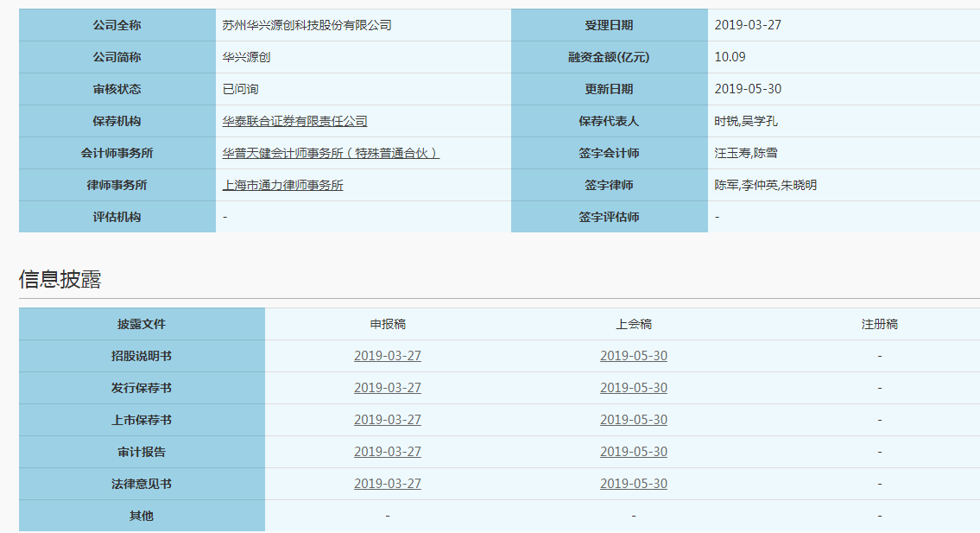Open the 发行保荐书 申报稿 date link
Screen dimensions: 980x533
point(388,388)
